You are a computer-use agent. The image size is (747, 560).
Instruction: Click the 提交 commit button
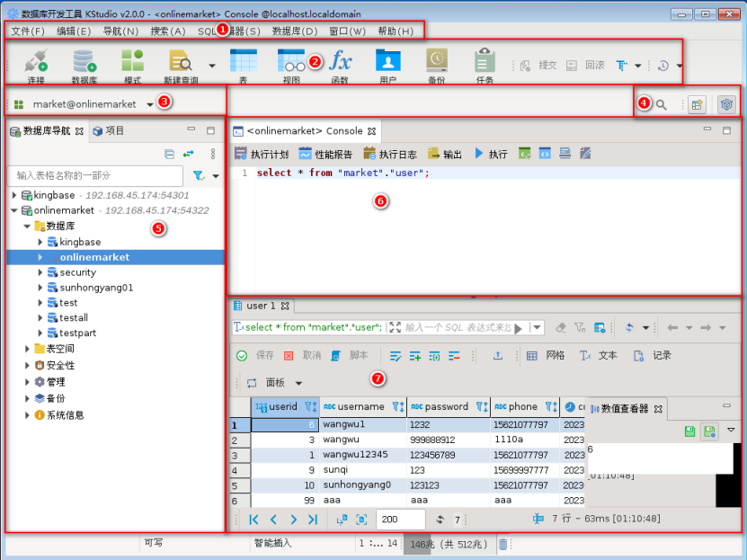coord(538,66)
